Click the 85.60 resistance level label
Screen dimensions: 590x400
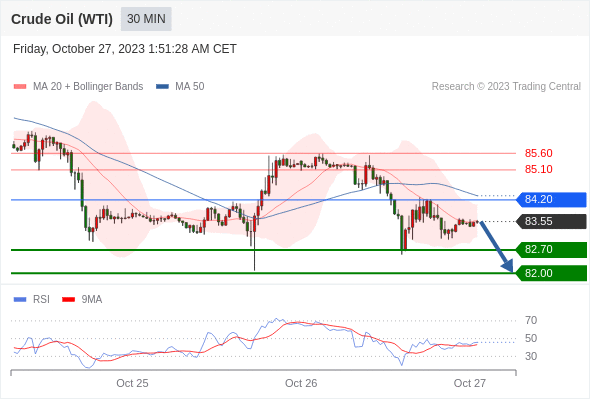[x=538, y=154]
